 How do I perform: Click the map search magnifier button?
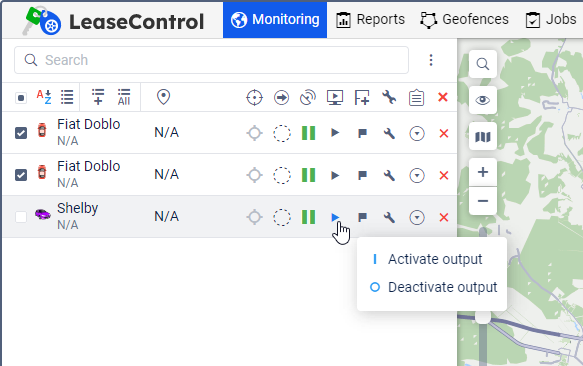483,64
